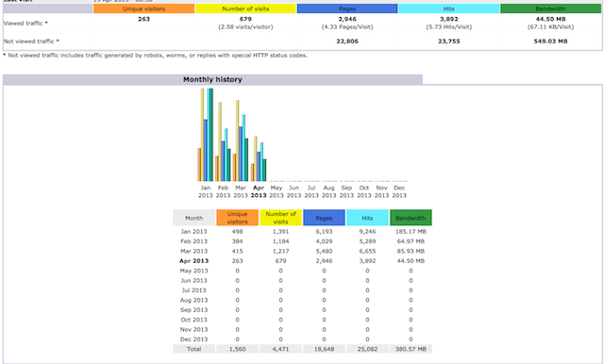Click the Feb 2013 chart label
The height and width of the screenshot is (364, 604).
point(223,191)
